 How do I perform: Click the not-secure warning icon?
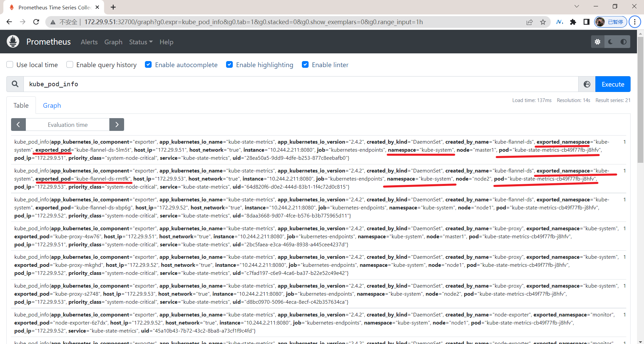click(53, 22)
